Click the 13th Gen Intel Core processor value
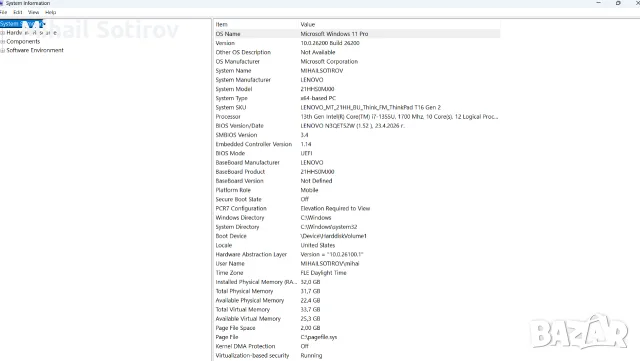 399,116
